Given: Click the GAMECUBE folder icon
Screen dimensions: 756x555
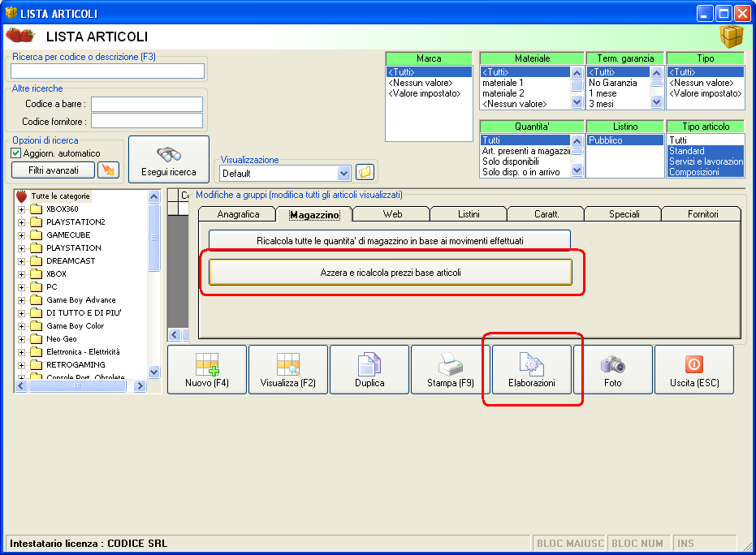Looking at the screenshot, I should click(37, 235).
